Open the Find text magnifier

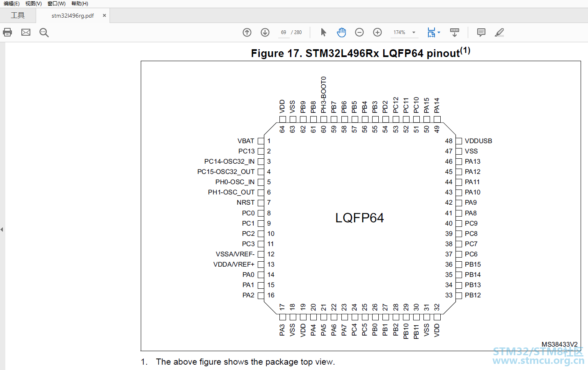[x=44, y=32]
